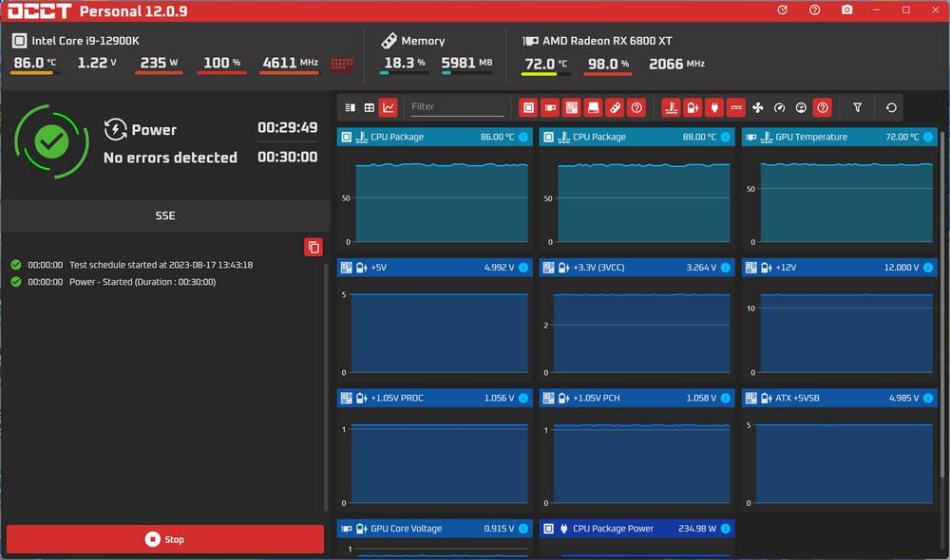Toggle the voltage sensor filter
This screenshot has height=560, width=950.
click(x=693, y=108)
